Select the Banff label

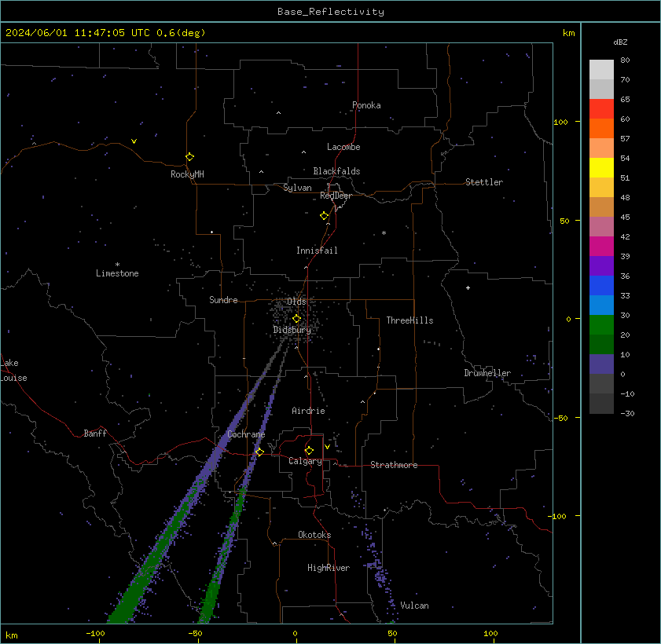pyautogui.click(x=95, y=434)
